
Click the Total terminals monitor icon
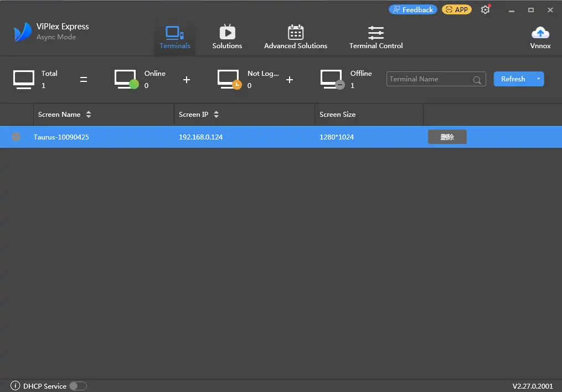pos(24,79)
